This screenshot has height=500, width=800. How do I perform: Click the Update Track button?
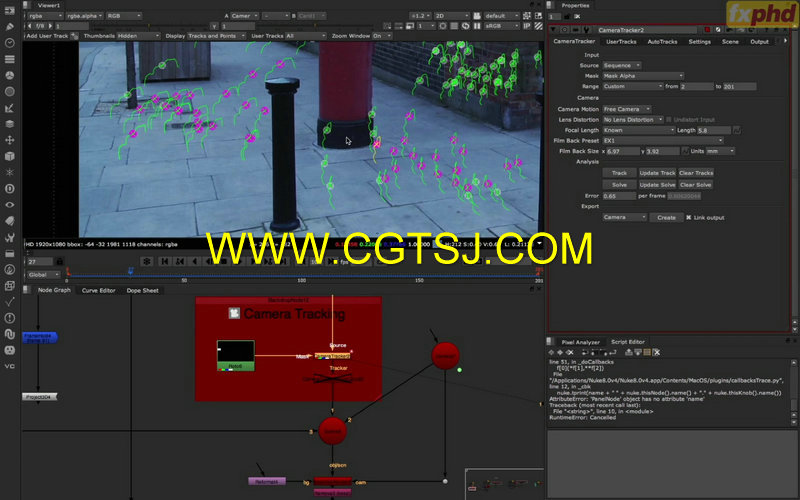coord(657,173)
